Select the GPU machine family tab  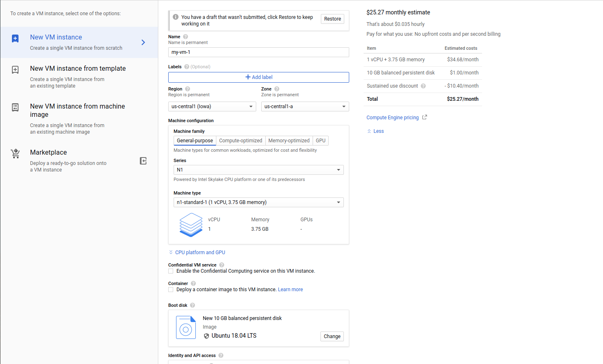point(320,140)
